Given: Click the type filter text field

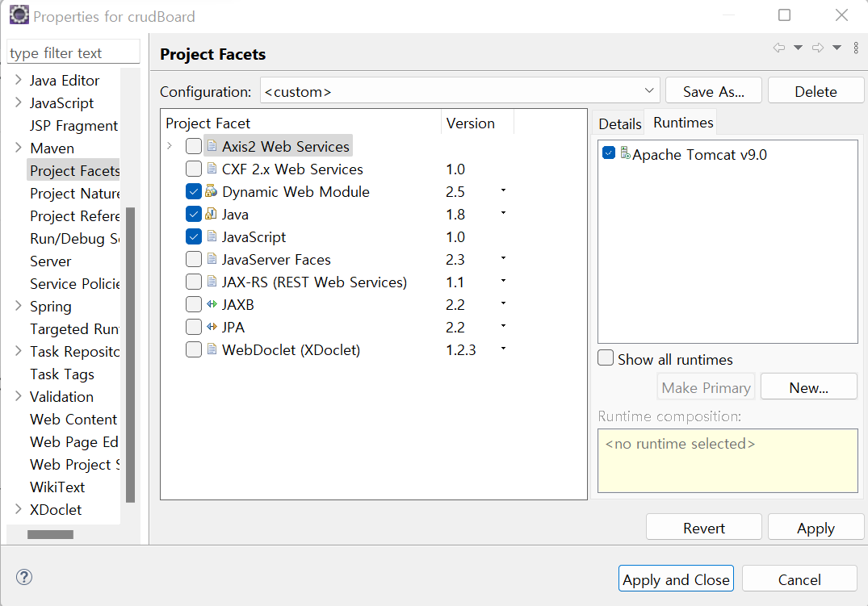Looking at the screenshot, I should tap(73, 52).
